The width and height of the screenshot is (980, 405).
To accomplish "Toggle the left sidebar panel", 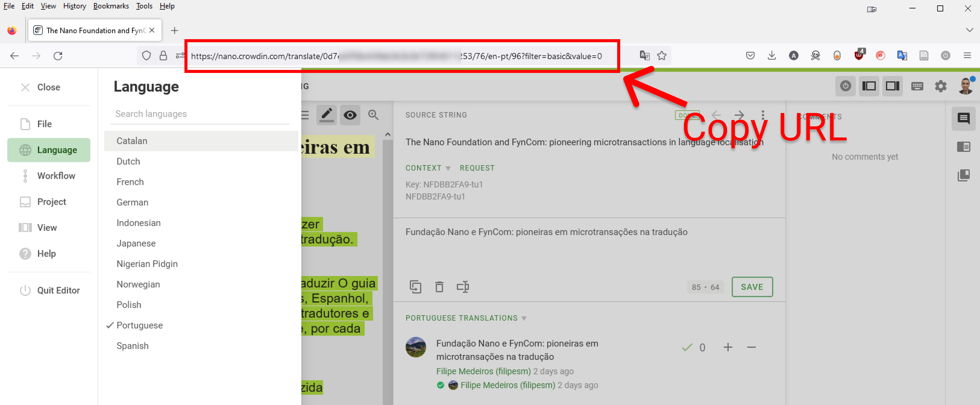I will tap(869, 86).
